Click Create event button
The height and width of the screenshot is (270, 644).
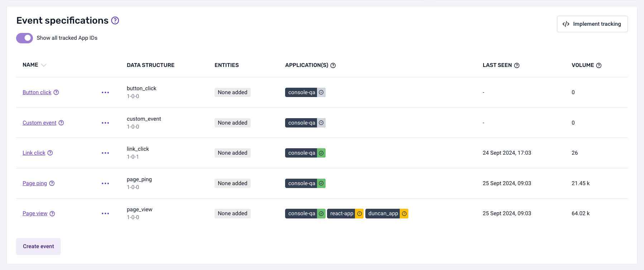point(38,246)
